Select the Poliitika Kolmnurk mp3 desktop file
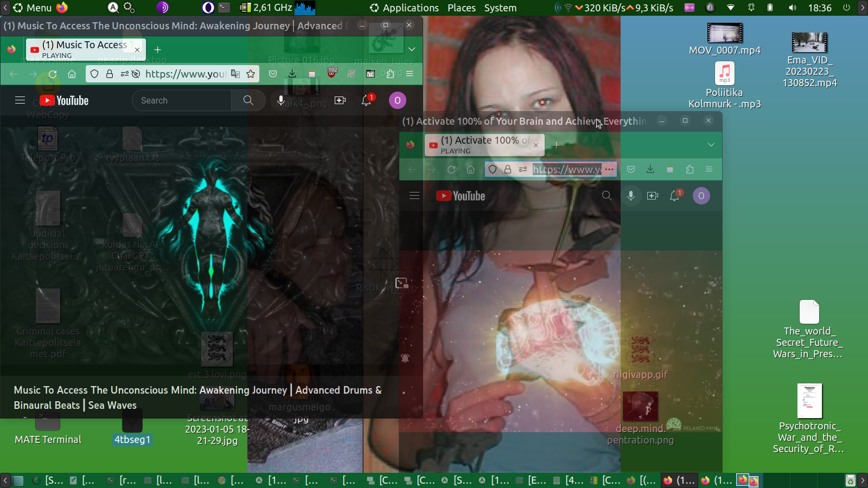Image resolution: width=868 pixels, height=488 pixels. coord(725,85)
